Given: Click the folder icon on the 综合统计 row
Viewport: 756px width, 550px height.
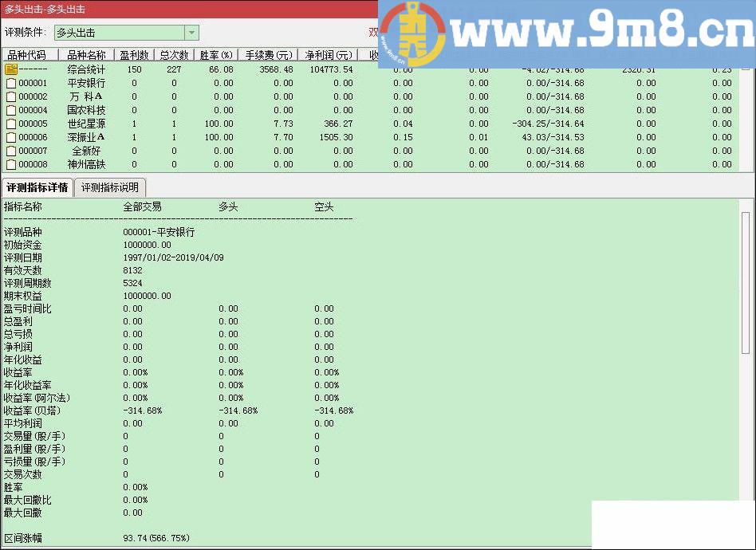Looking at the screenshot, I should (13, 69).
